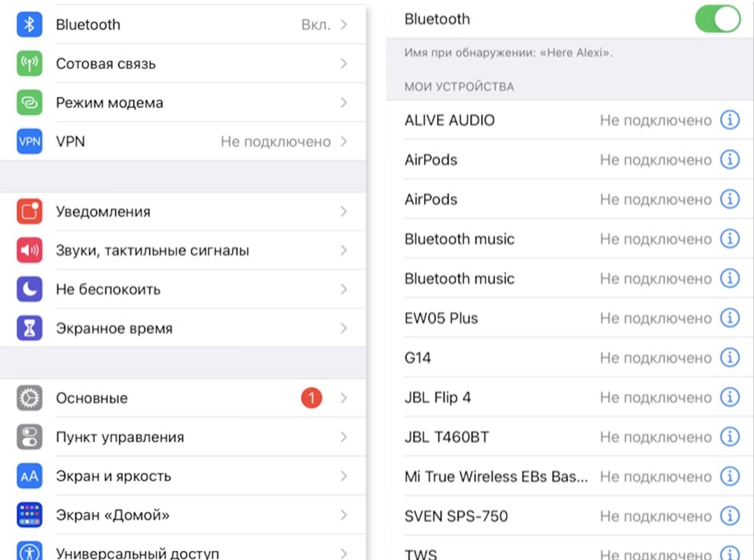This screenshot has height=560, width=754.
Task: Tap Не подключено status for JBL T460BT
Action: click(x=656, y=437)
